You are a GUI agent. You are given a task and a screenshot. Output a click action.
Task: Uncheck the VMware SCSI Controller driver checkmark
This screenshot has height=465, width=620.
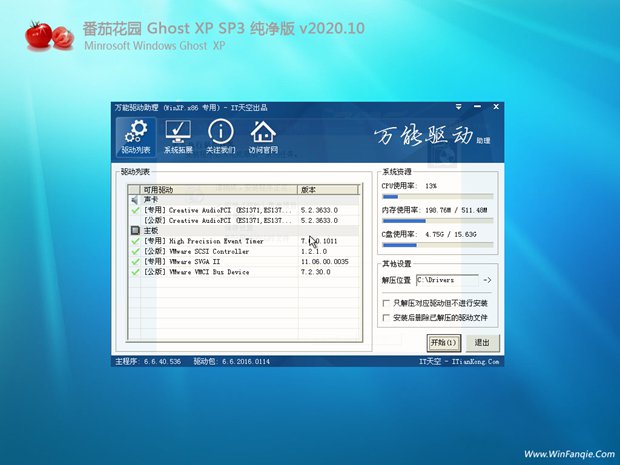tap(135, 251)
